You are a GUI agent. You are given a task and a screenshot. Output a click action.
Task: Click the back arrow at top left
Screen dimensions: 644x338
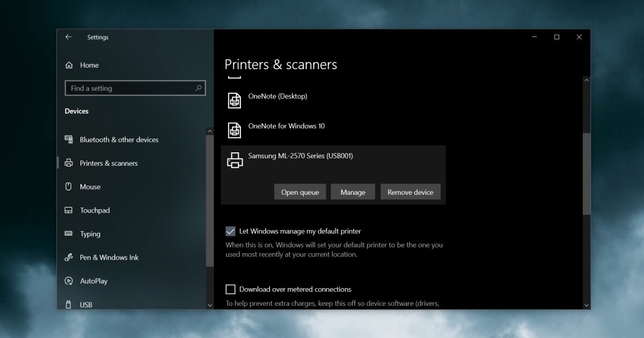point(68,36)
